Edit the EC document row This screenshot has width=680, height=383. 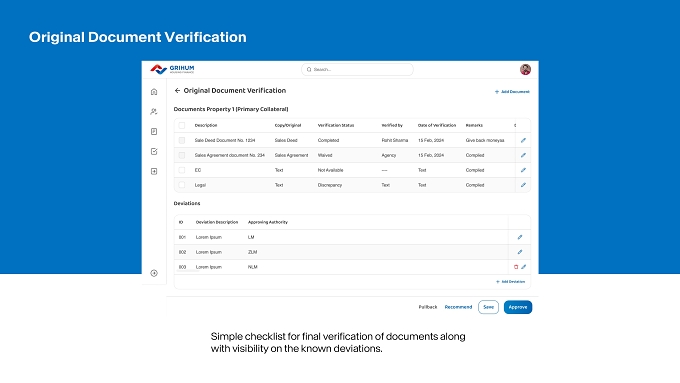(x=523, y=170)
